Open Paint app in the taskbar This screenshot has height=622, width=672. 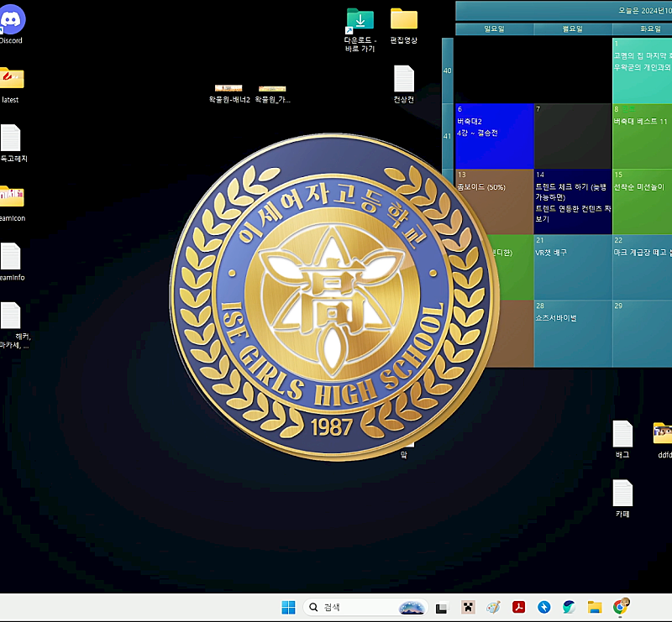coord(494,607)
